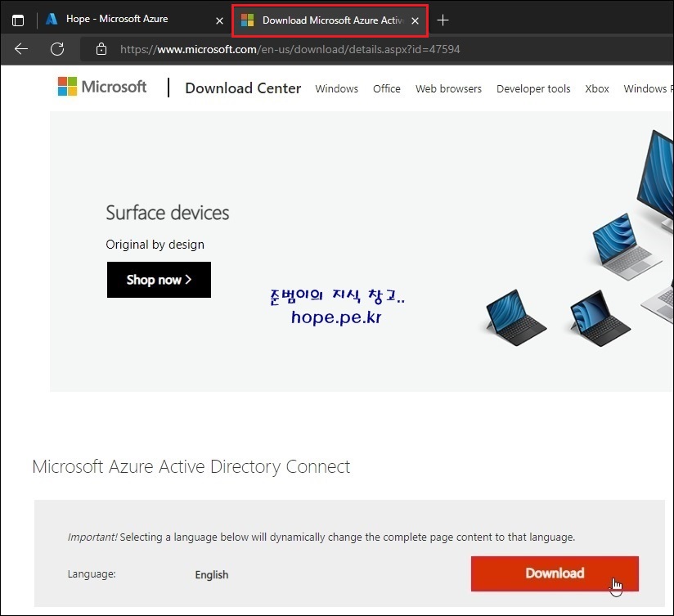
Task: Open a new browser tab
Action: (443, 20)
